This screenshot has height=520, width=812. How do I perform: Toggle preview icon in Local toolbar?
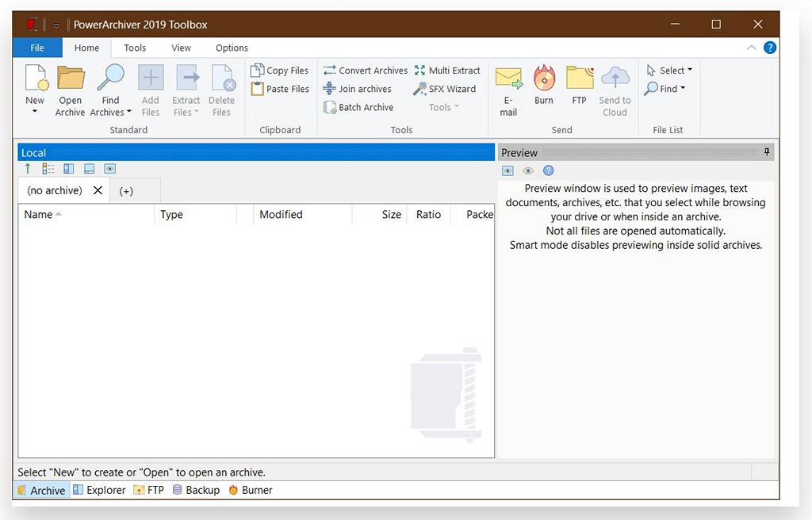coord(109,168)
